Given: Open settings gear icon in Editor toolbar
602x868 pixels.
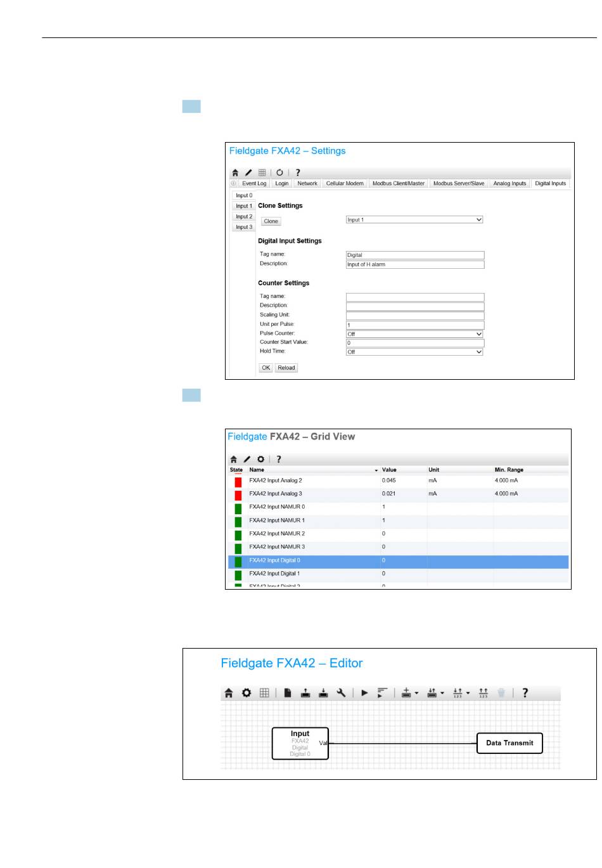Looking at the screenshot, I should [247, 693].
